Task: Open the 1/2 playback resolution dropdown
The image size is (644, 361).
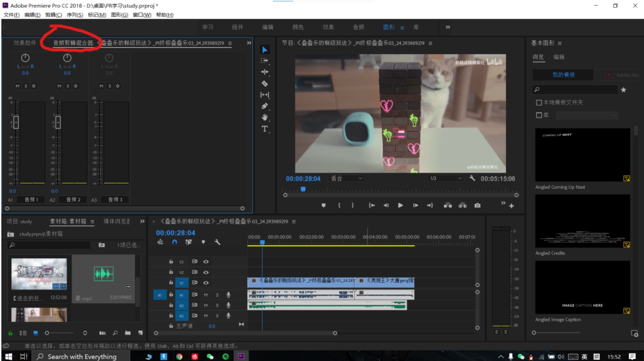Action: click(446, 179)
